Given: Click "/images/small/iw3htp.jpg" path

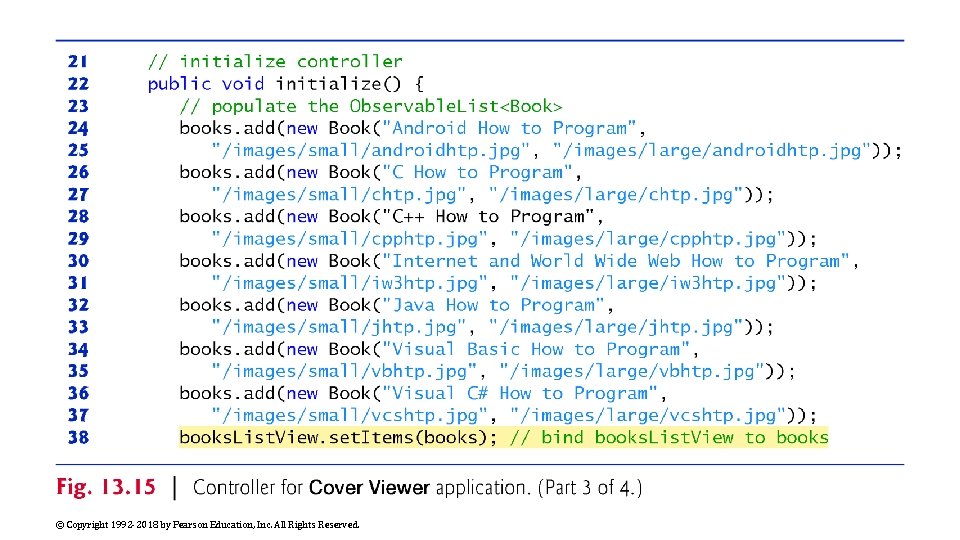Looking at the screenshot, I should click(x=350, y=283).
